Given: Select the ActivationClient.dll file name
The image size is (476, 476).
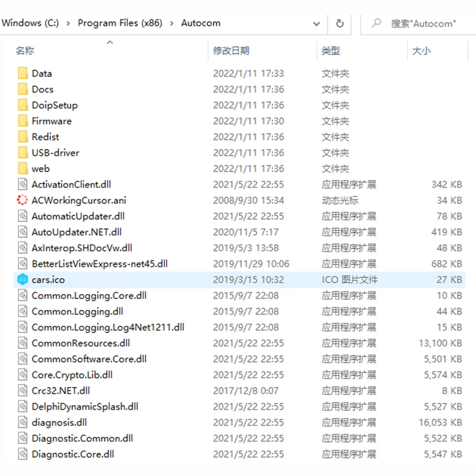Looking at the screenshot, I should (x=71, y=184).
